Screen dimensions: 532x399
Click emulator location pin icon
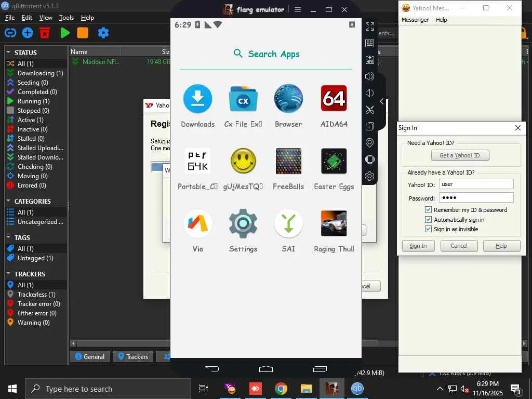pos(370,143)
